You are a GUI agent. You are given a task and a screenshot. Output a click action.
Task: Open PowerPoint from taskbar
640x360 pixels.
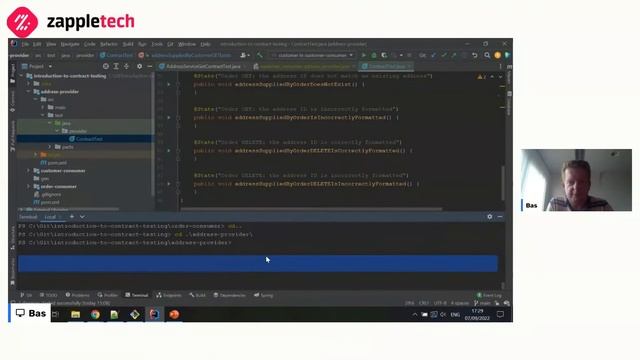pyautogui.click(x=174, y=314)
